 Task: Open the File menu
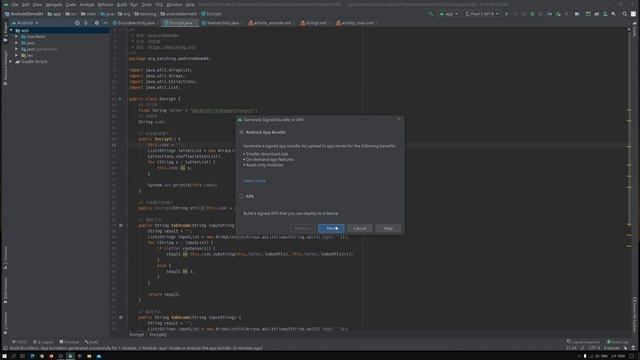15,4
